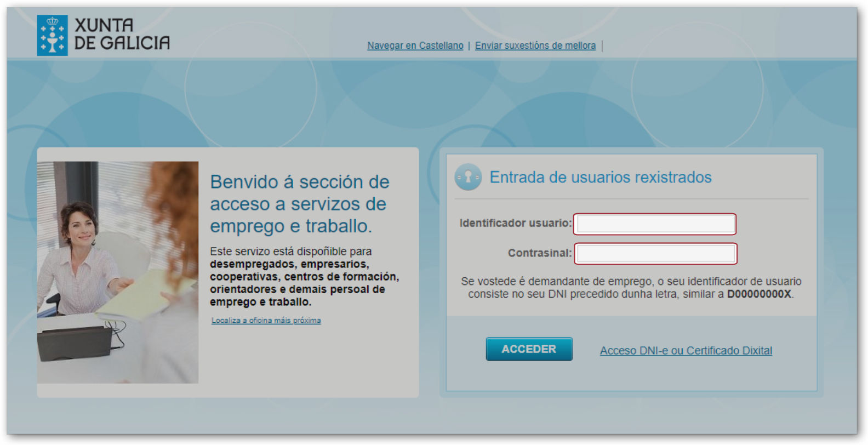Focus the Contrasinal password field

coord(655,254)
